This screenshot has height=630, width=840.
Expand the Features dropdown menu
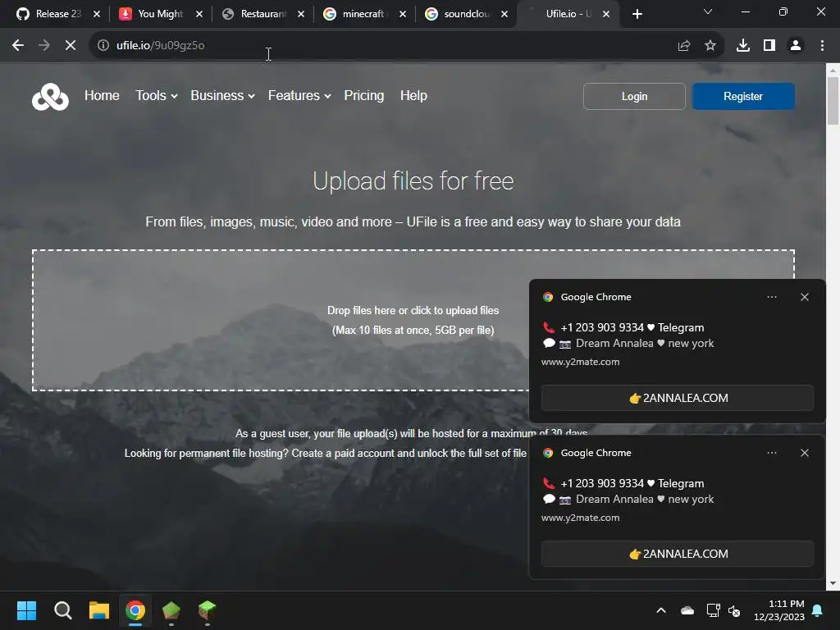click(x=299, y=95)
